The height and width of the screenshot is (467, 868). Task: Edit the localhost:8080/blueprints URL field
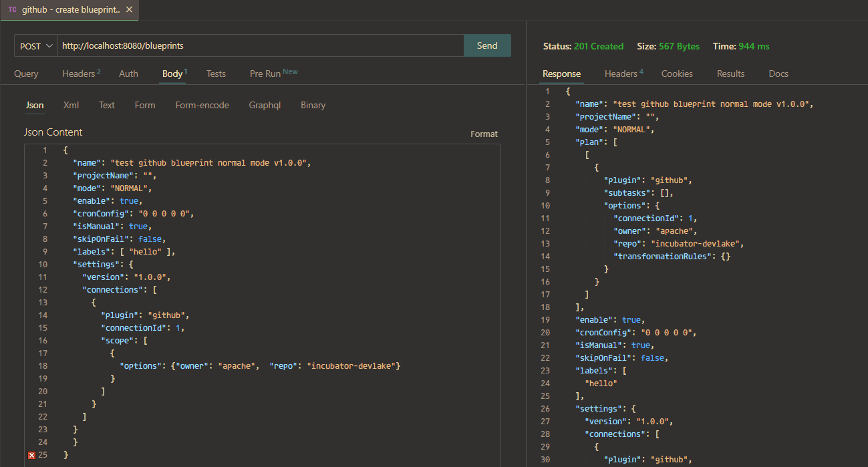(x=261, y=46)
